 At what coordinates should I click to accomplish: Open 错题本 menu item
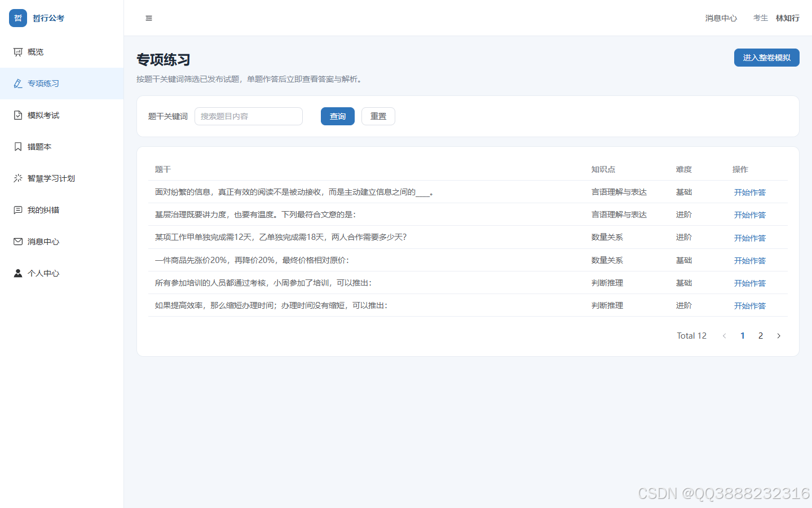click(62, 147)
